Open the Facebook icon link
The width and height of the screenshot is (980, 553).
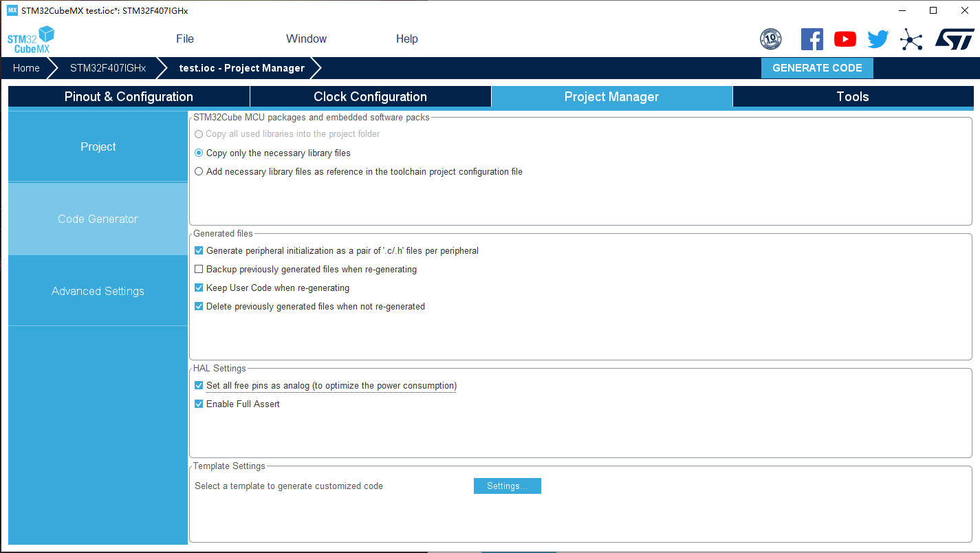(x=812, y=39)
